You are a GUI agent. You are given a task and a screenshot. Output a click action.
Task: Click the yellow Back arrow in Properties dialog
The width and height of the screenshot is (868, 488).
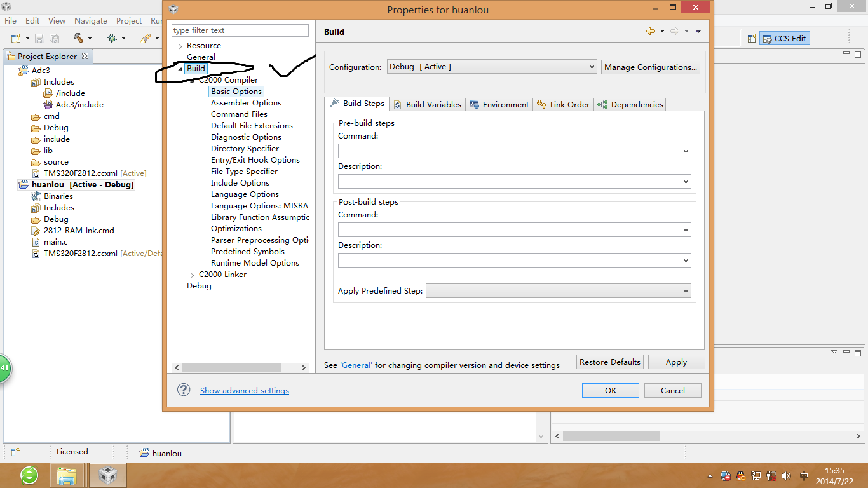coord(651,31)
